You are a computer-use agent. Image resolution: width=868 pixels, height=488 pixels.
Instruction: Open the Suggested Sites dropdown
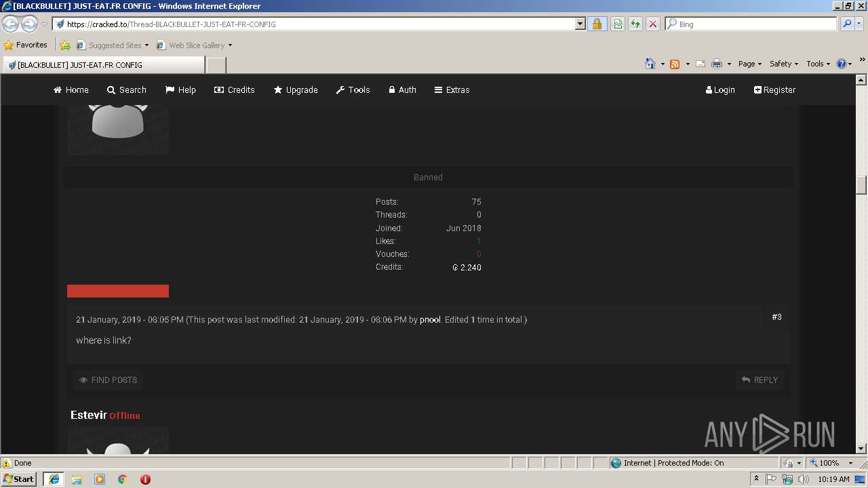[112, 45]
